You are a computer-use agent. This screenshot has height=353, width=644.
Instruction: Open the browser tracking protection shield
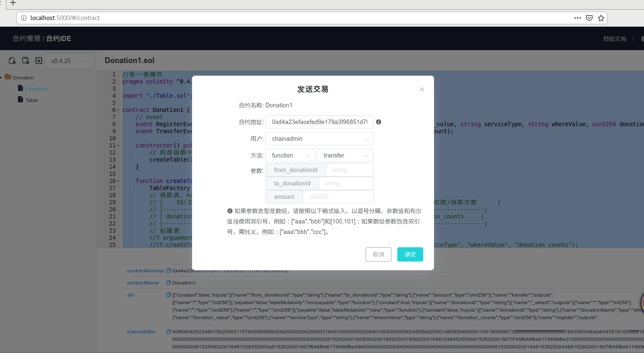point(589,18)
